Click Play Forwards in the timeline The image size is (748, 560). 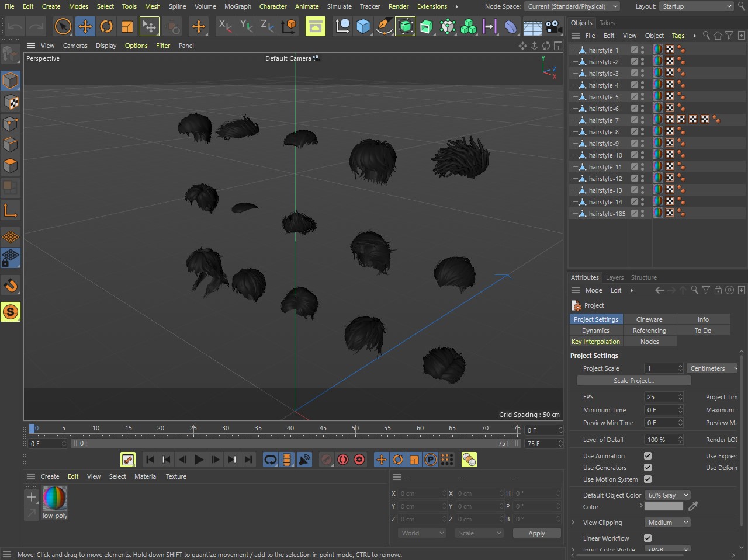[x=199, y=460]
